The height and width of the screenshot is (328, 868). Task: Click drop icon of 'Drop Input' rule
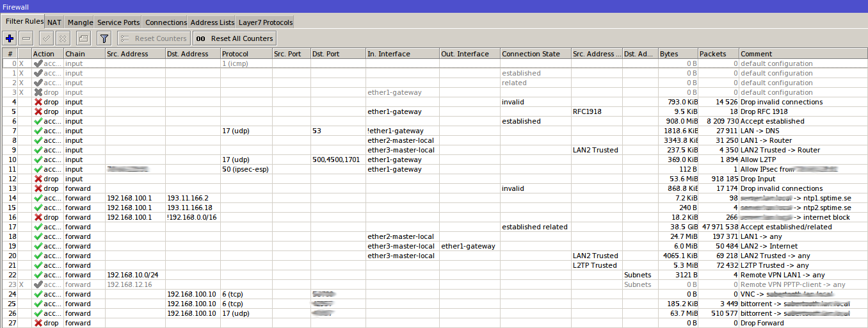click(x=38, y=179)
